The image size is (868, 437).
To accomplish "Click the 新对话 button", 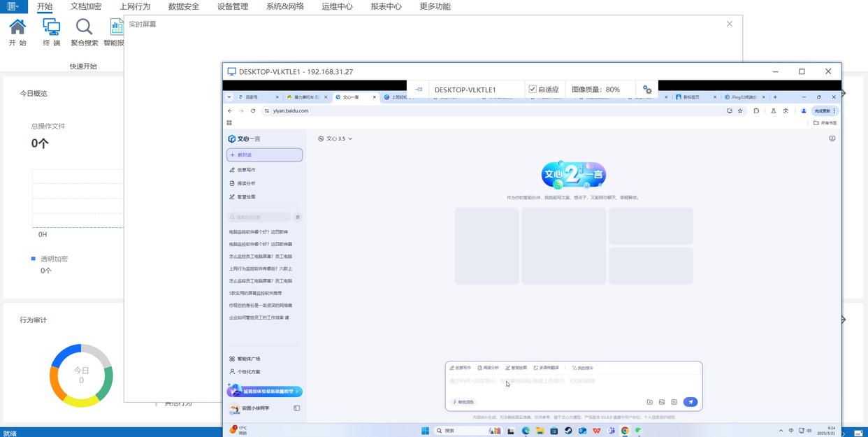I will tap(264, 155).
